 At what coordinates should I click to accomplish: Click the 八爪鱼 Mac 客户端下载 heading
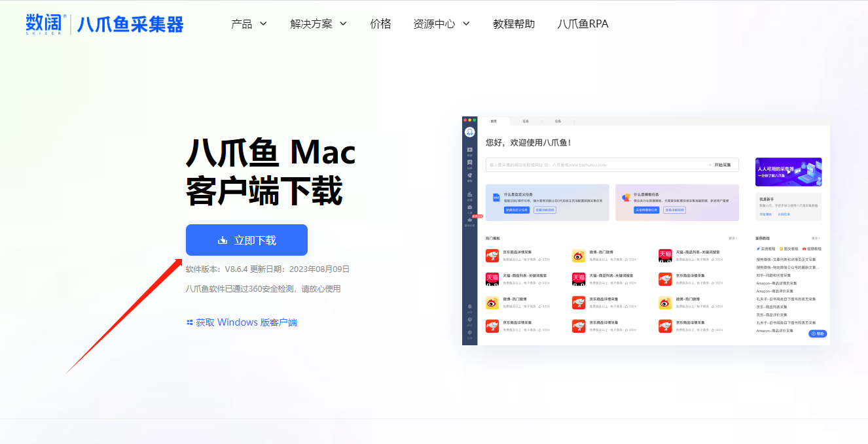(271, 172)
